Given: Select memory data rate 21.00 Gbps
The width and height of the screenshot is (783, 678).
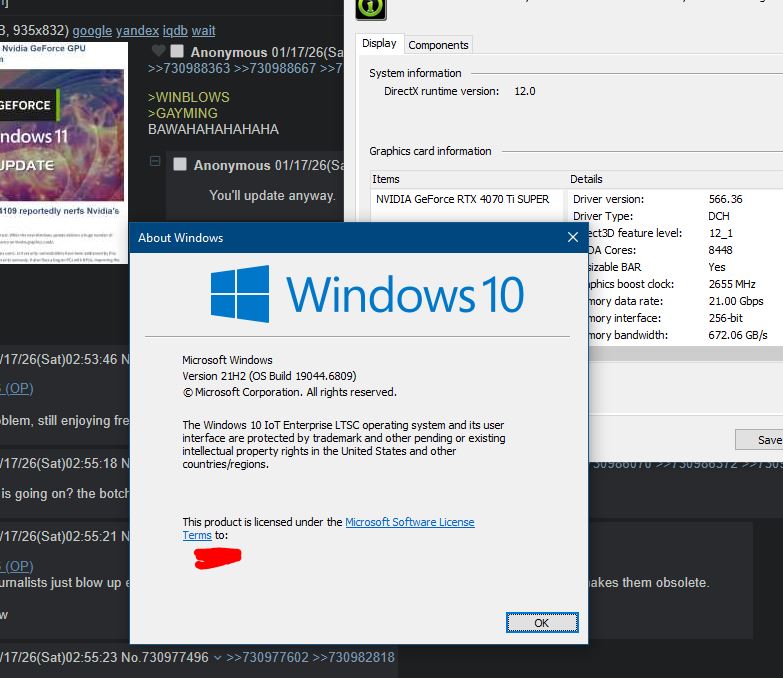Looking at the screenshot, I should pyautogui.click(x=736, y=301).
